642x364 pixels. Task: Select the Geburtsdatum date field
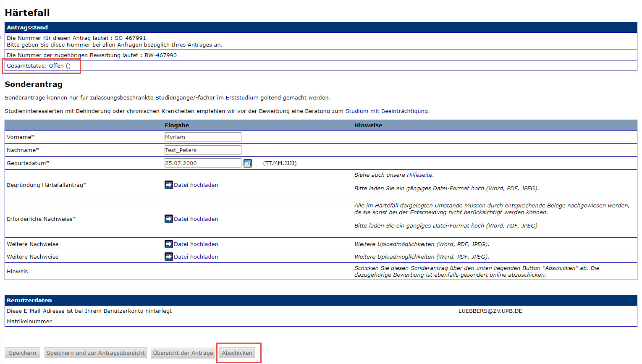pos(203,163)
